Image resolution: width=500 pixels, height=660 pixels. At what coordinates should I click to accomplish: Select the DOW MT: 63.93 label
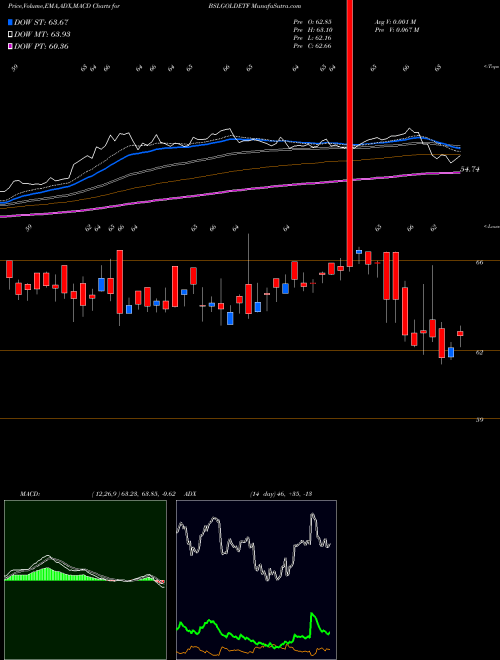[42, 34]
